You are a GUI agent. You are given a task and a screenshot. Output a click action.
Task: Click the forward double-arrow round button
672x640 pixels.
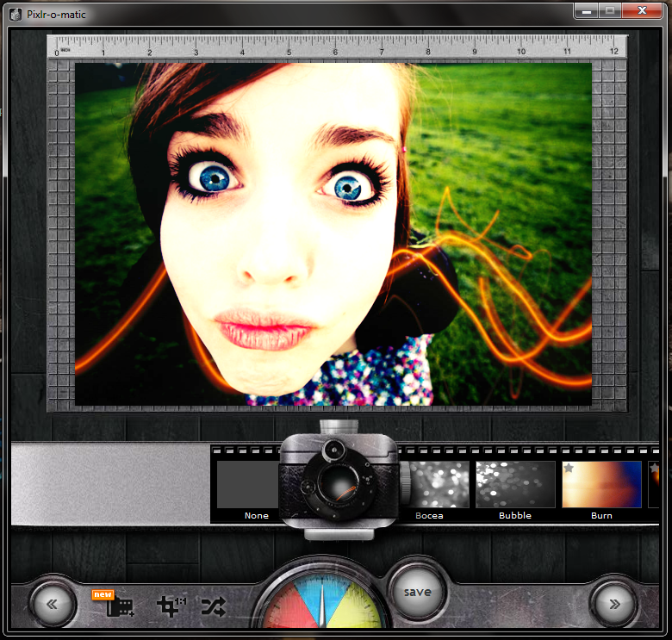pyautogui.click(x=614, y=604)
